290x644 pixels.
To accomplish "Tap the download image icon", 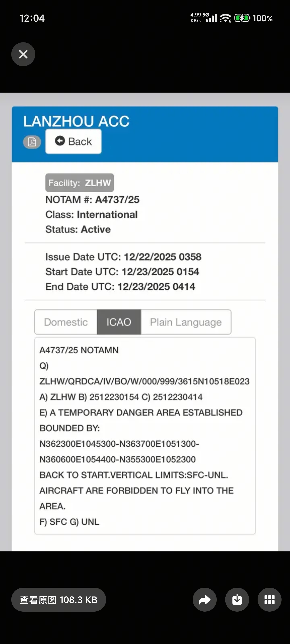I will coord(237,600).
